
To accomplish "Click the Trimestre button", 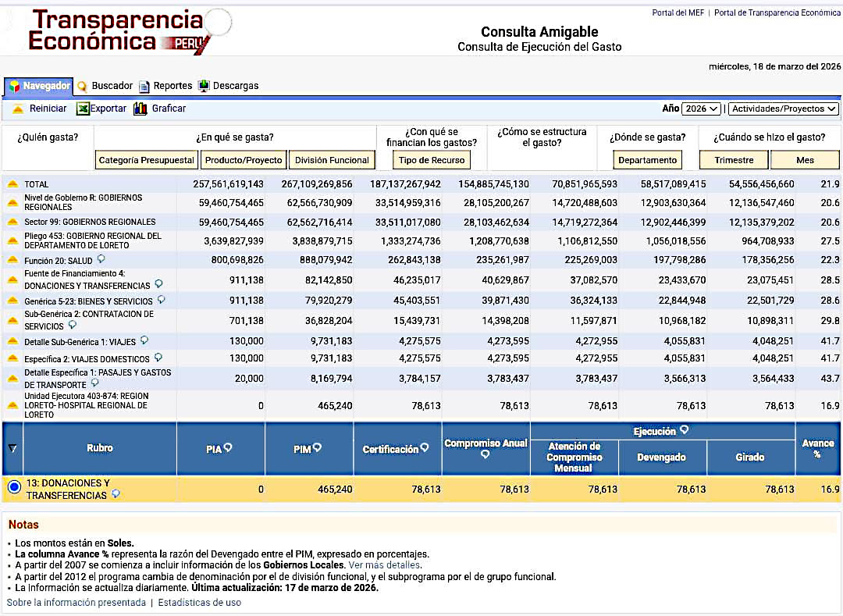I will pyautogui.click(x=734, y=160).
